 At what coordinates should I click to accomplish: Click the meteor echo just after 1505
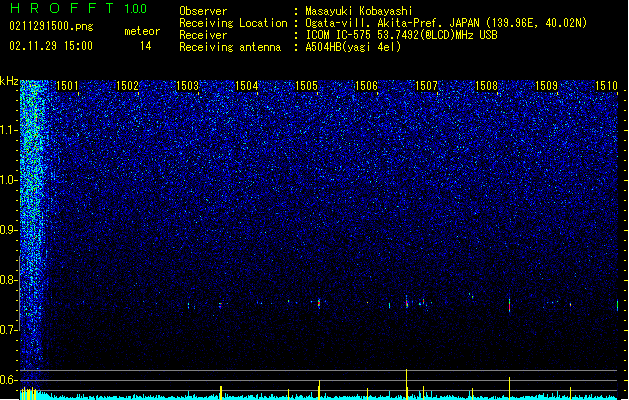click(x=319, y=303)
